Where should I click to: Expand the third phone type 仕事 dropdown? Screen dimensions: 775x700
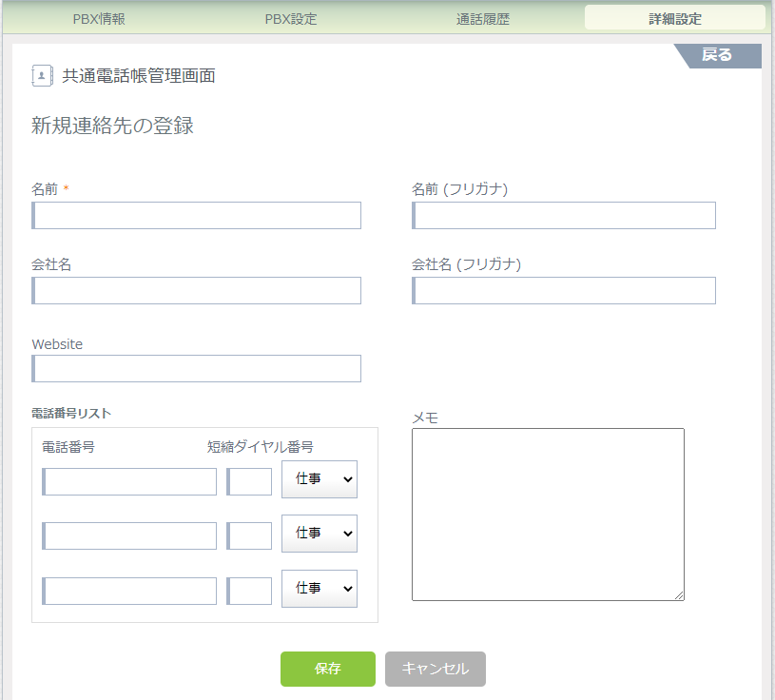point(320,588)
